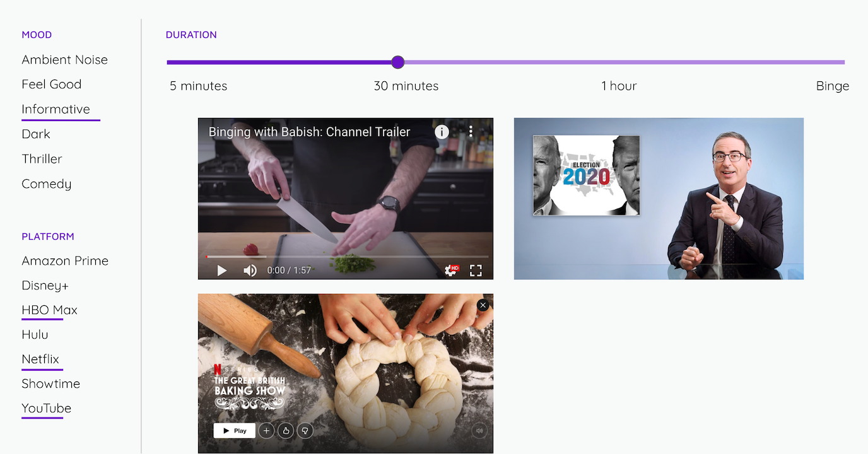
Task: Enable the Showtime platform filter
Action: [51, 384]
